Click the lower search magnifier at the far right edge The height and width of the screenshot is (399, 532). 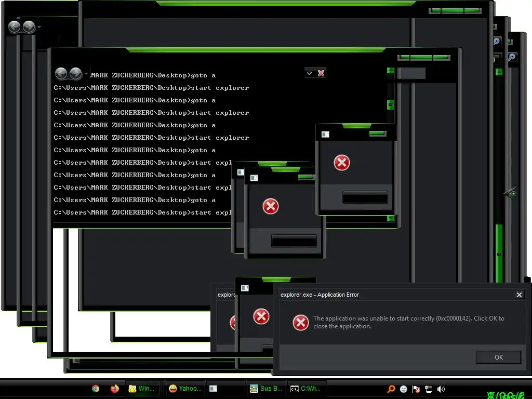click(x=511, y=57)
